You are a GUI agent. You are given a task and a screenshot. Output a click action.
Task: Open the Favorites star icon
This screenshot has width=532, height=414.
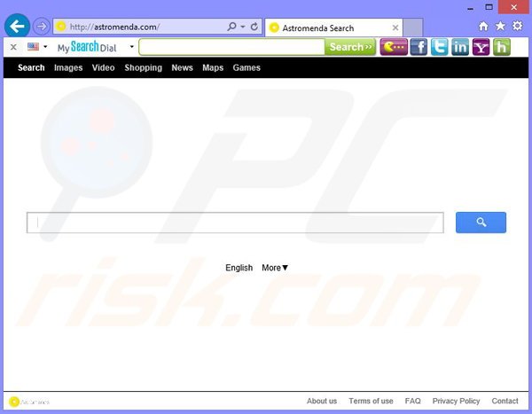click(500, 26)
